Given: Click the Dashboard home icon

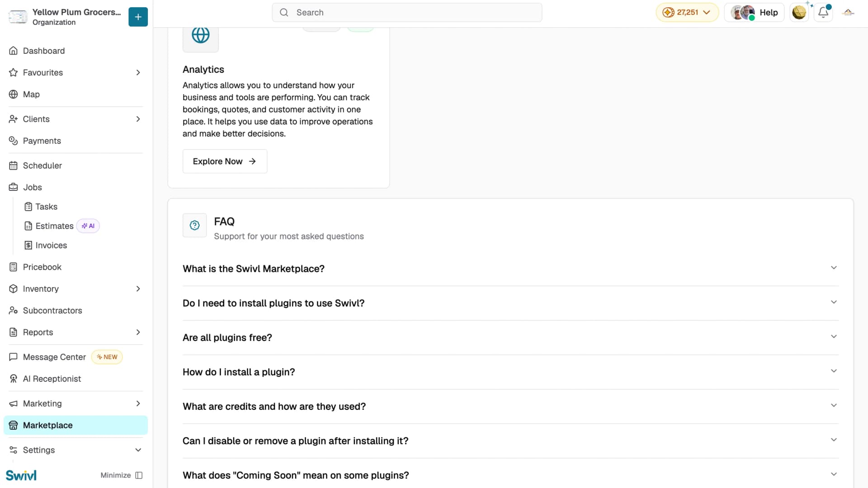Looking at the screenshot, I should point(14,51).
